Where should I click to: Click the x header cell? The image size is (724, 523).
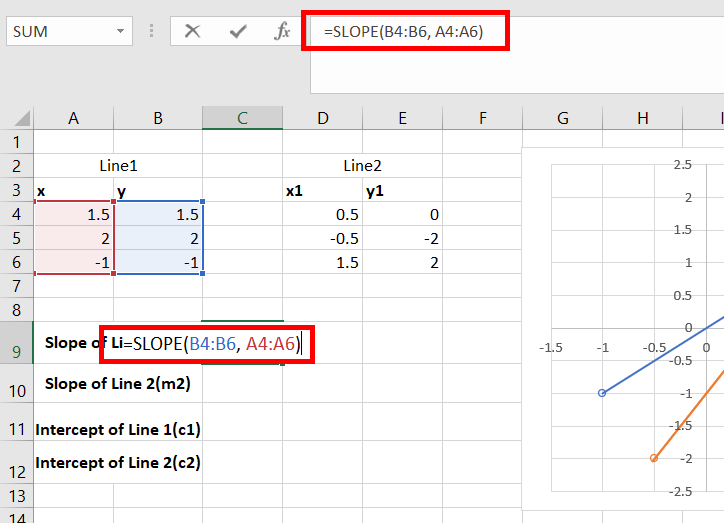[73, 190]
